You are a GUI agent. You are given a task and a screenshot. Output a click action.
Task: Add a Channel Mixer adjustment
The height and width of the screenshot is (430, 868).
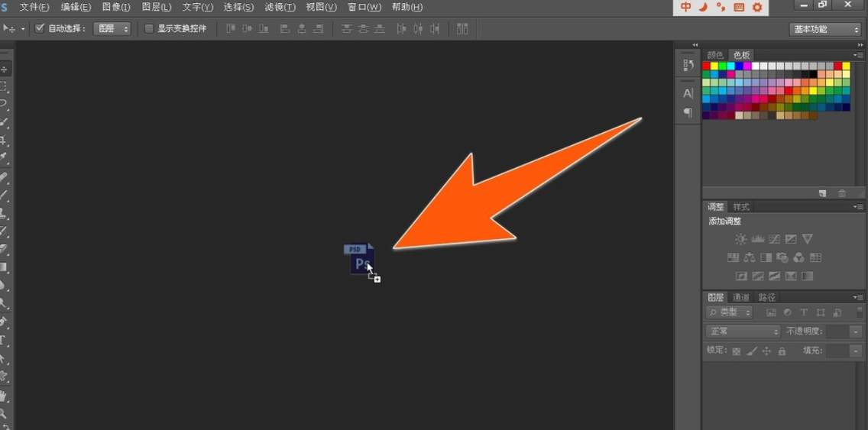pyautogui.click(x=798, y=257)
